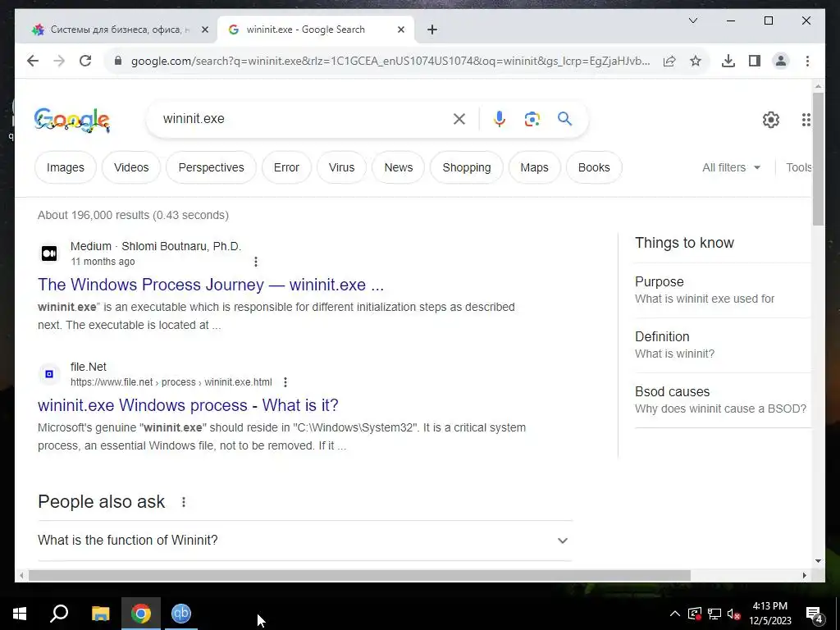
Task: Open Google apps grid
Action: click(806, 120)
